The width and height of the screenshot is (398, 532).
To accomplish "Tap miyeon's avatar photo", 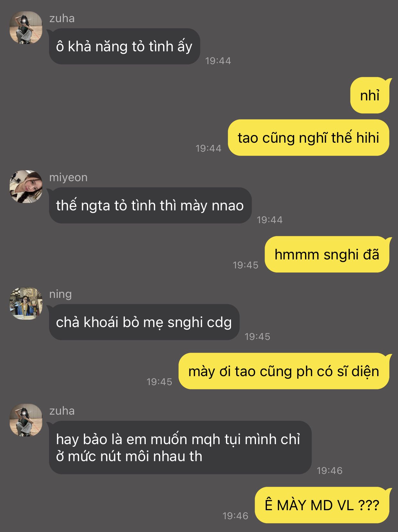I will point(26,187).
